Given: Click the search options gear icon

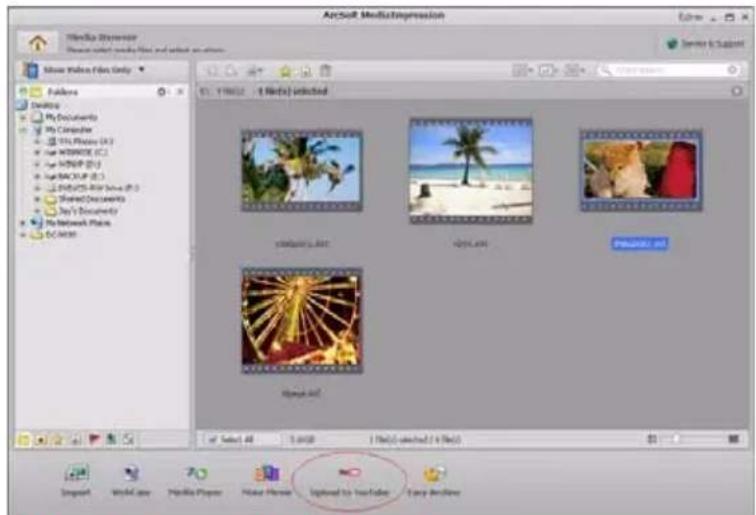Looking at the screenshot, I should click(x=732, y=70).
